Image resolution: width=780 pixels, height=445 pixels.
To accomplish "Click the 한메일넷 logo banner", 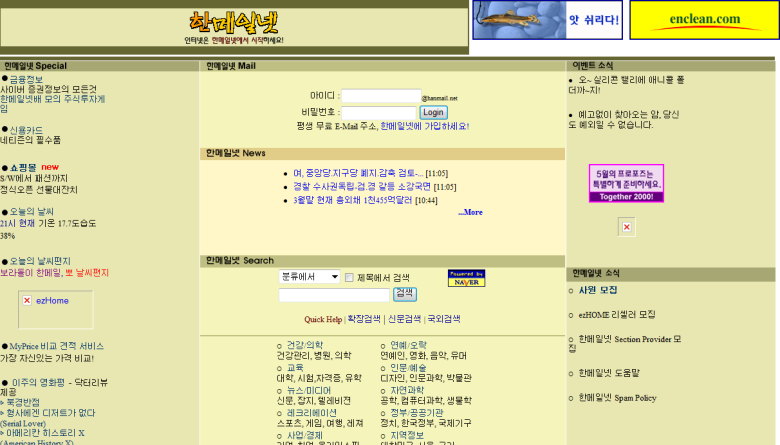I will tap(234, 28).
